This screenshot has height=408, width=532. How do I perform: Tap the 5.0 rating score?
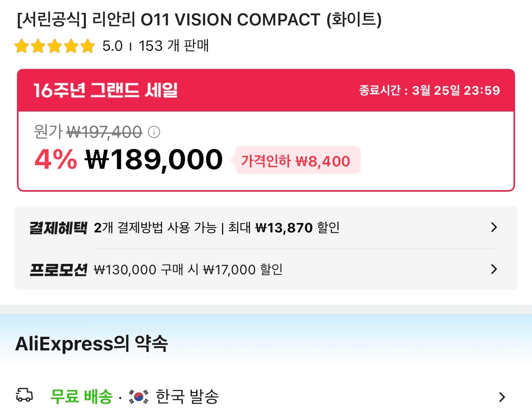coord(112,46)
